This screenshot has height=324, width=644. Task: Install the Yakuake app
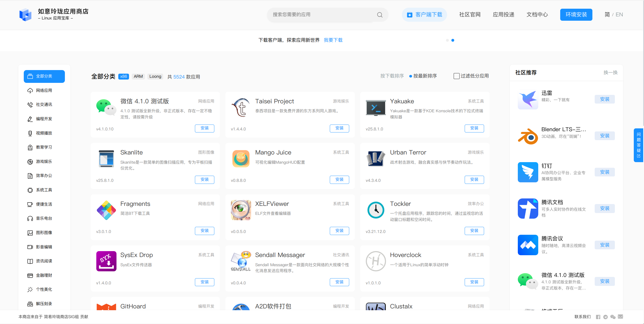pyautogui.click(x=474, y=128)
